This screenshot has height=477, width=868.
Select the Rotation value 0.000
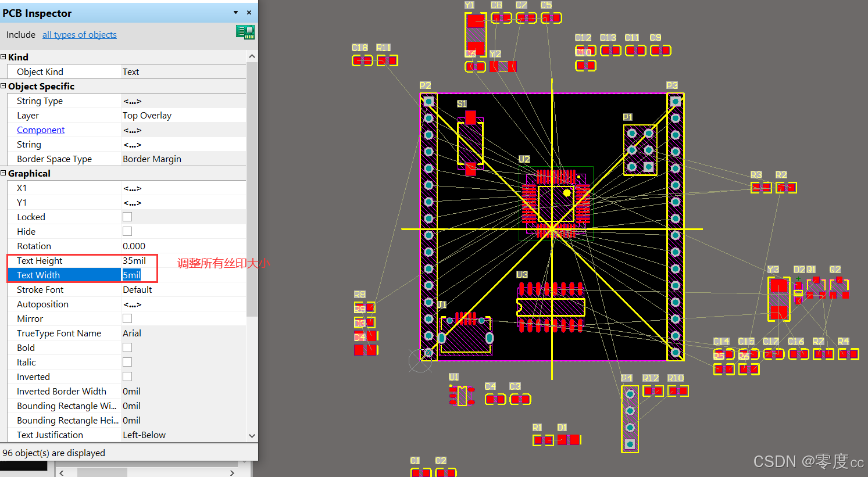coord(134,246)
